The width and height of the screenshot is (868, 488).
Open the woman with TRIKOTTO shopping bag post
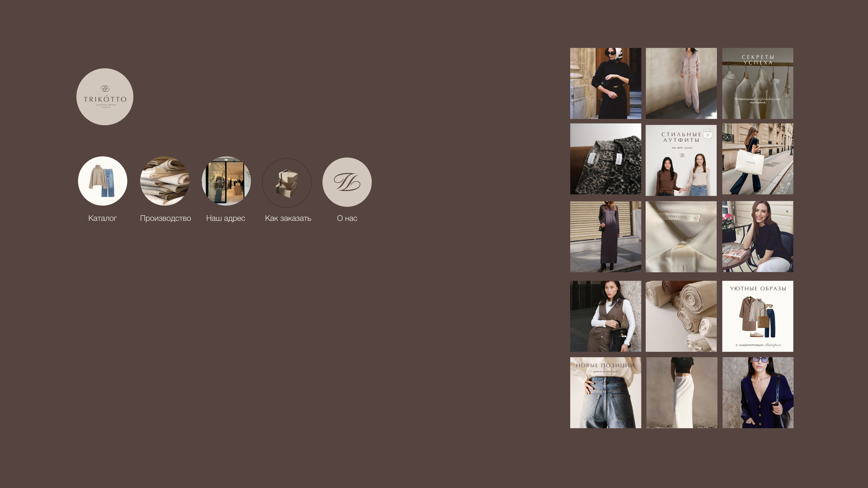pos(758,159)
